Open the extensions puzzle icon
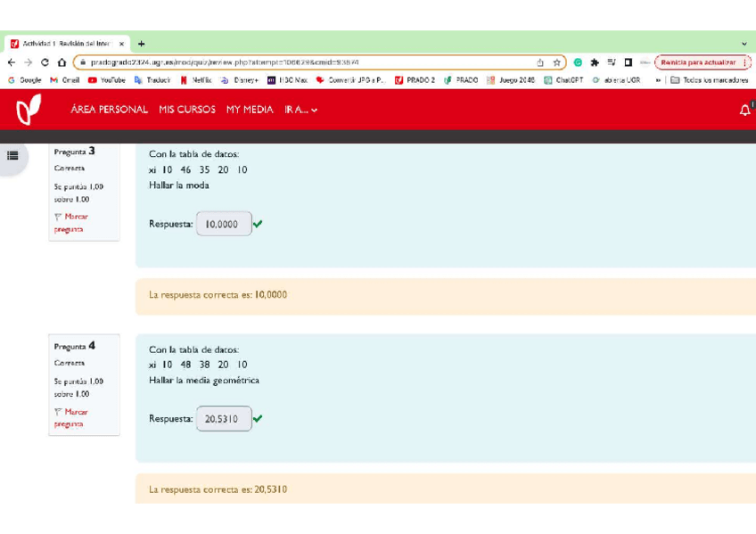756x534 pixels. click(595, 62)
